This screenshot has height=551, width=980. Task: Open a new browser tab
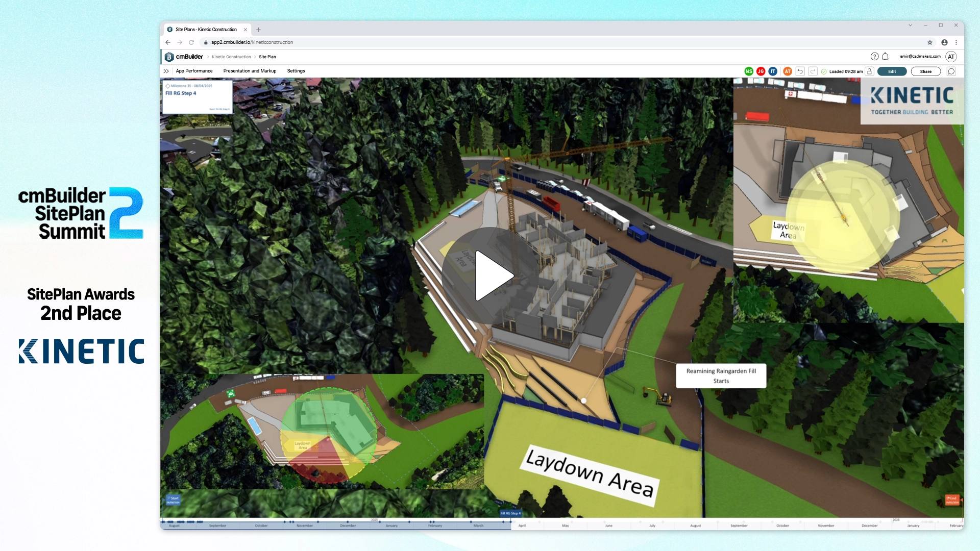click(258, 30)
